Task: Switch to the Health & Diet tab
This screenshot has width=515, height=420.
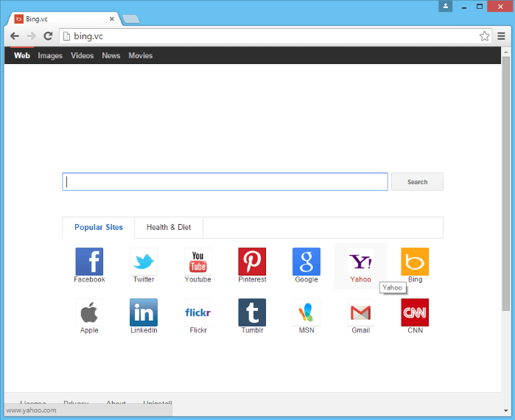Action: click(169, 228)
